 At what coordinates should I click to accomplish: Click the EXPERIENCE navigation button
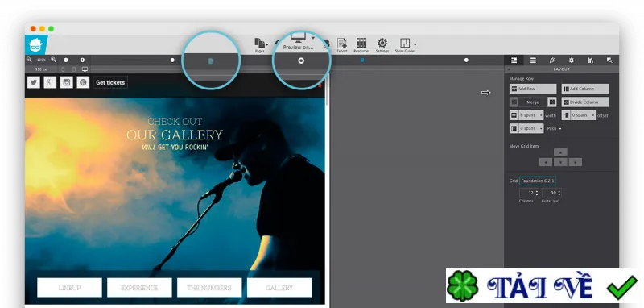tap(139, 288)
